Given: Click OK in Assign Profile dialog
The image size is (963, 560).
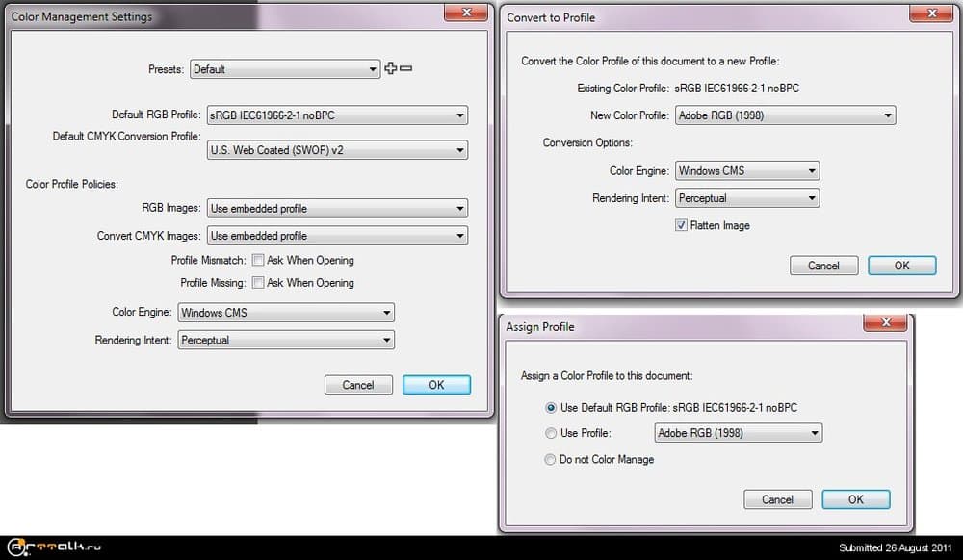Looking at the screenshot, I should (855, 499).
